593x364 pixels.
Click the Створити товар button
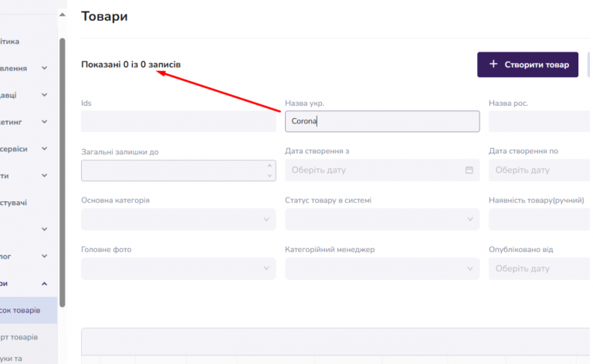527,65
